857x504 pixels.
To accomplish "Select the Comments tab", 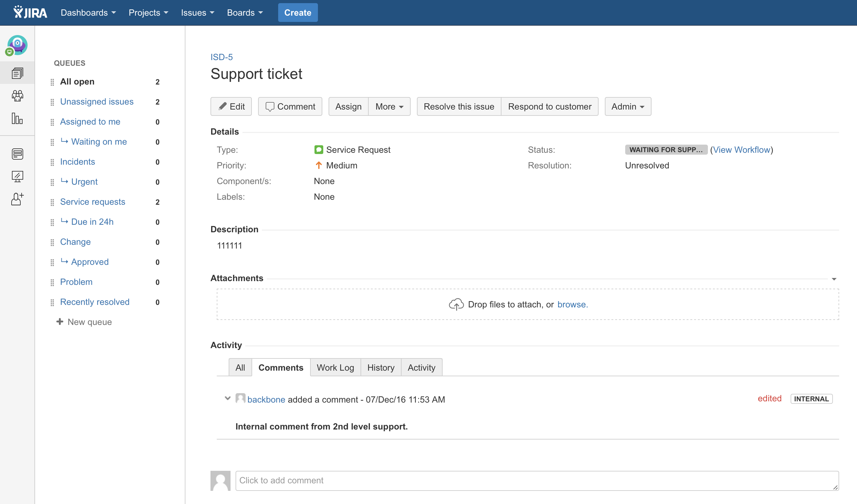I will [281, 368].
